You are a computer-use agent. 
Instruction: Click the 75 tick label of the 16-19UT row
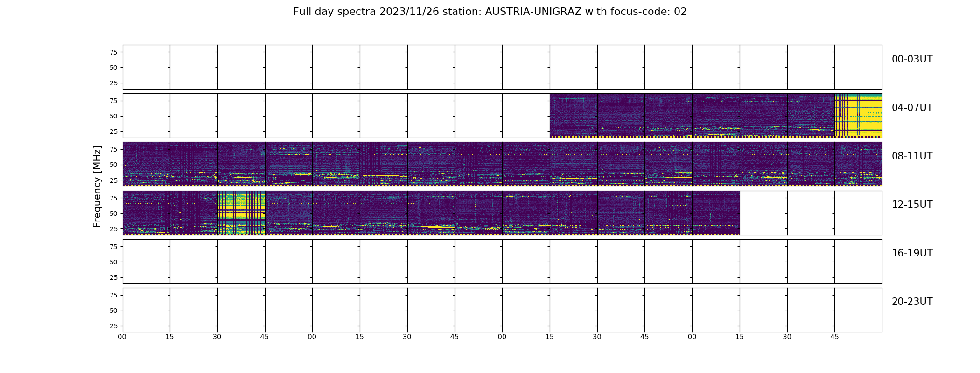[x=113, y=247]
